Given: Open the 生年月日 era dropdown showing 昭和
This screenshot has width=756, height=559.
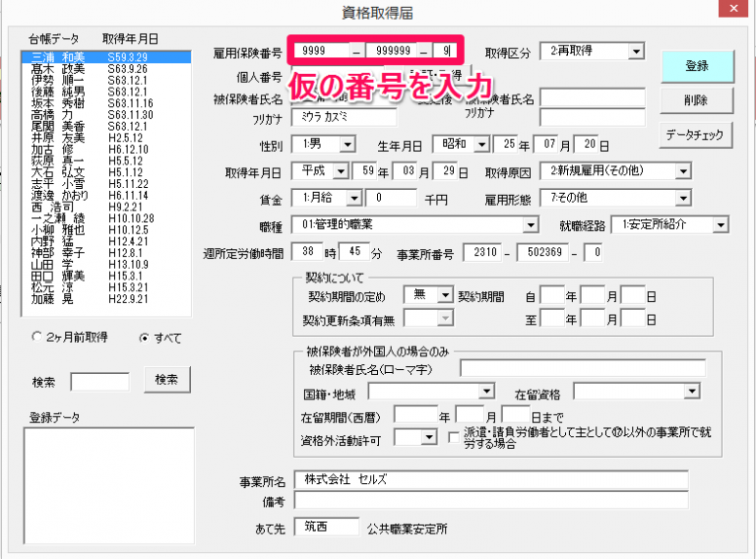Looking at the screenshot, I should coord(481,144).
